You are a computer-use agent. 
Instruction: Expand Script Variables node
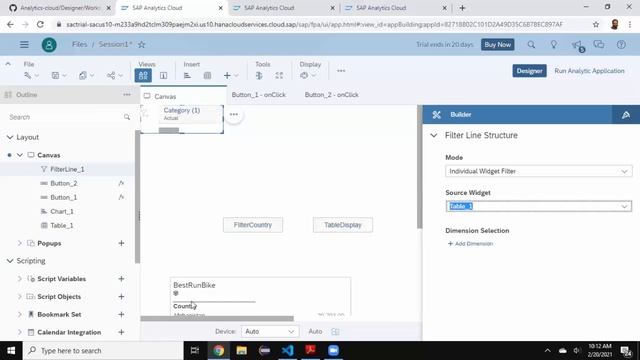tap(20, 279)
